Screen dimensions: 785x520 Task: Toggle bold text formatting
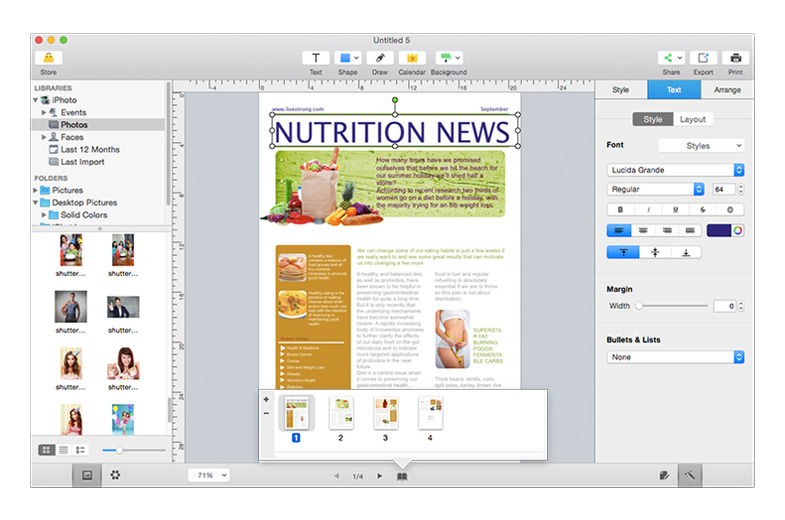coord(620,210)
